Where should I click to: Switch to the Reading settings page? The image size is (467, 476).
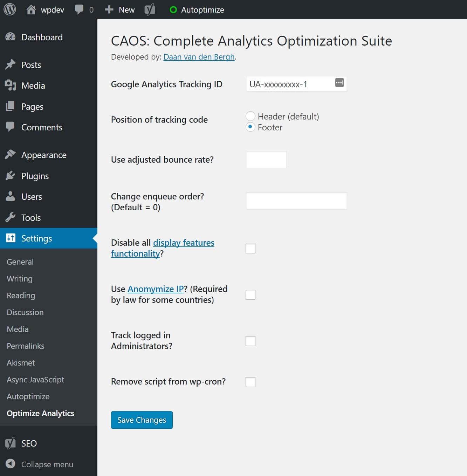[21, 295]
